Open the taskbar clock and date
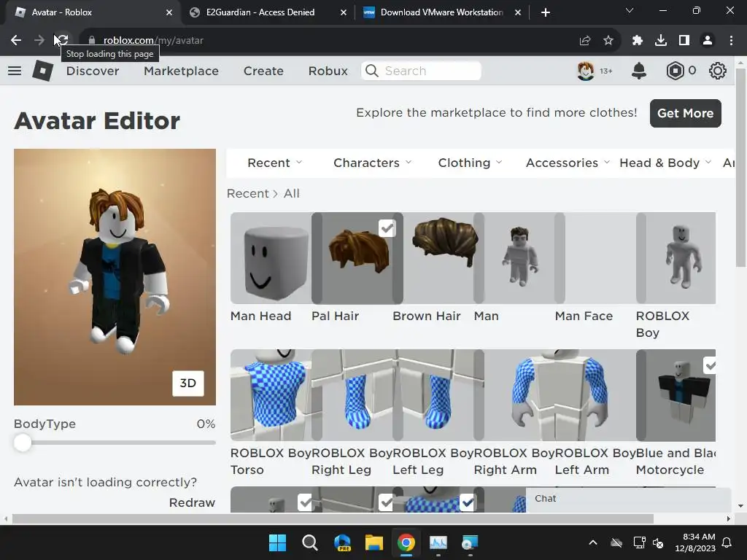This screenshot has width=747, height=560. click(695, 542)
